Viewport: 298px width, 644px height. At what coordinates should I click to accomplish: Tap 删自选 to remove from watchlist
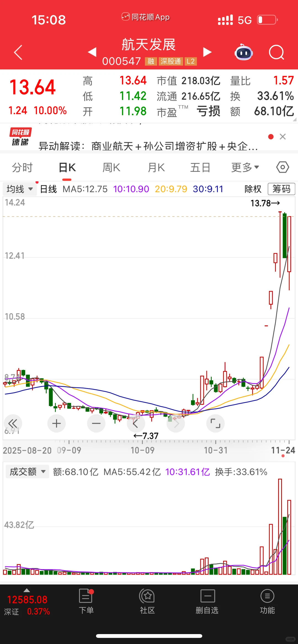pos(207,602)
